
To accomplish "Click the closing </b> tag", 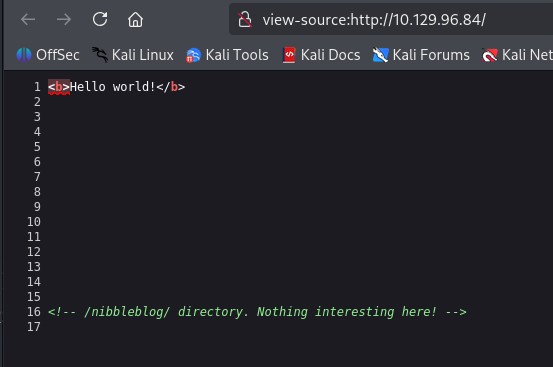I will click(170, 87).
